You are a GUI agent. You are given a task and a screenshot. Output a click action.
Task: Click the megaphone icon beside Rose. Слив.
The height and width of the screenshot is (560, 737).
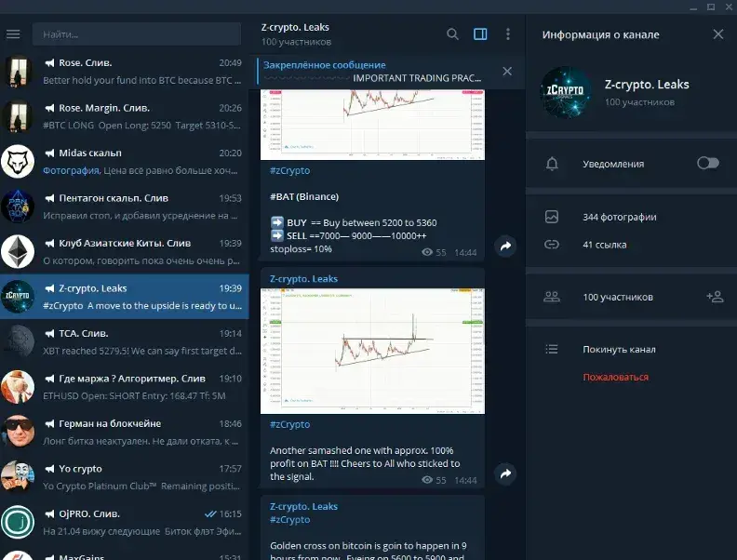(x=49, y=63)
